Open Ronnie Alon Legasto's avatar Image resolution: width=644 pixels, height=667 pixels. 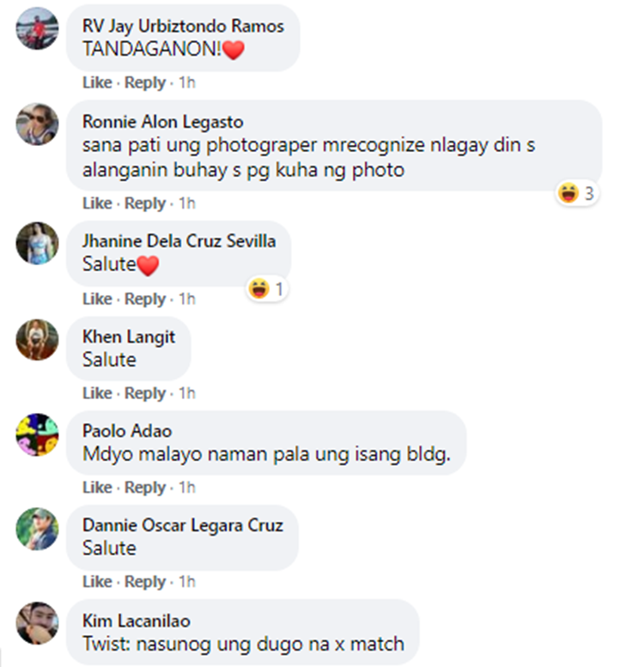coord(38,124)
